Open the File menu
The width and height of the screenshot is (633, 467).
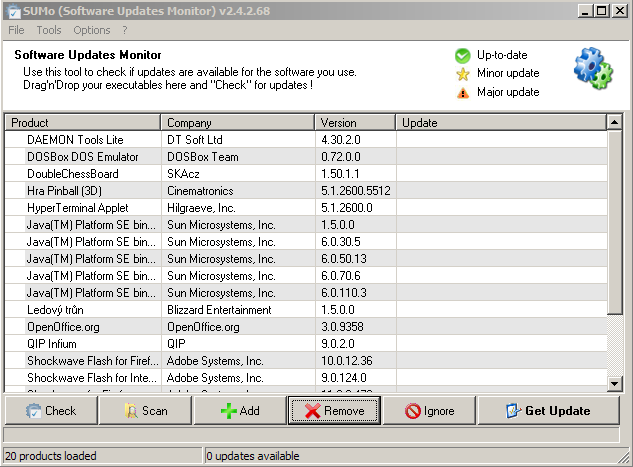(16, 30)
